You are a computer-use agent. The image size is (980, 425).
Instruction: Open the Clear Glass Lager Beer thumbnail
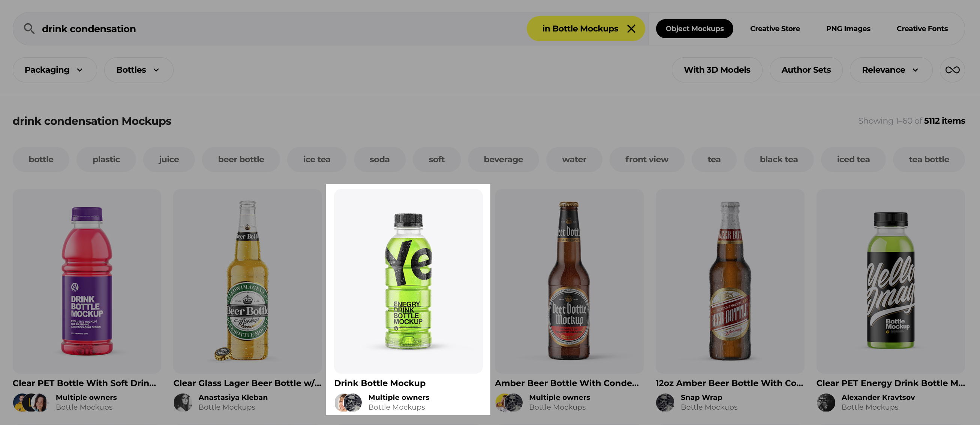(x=247, y=281)
